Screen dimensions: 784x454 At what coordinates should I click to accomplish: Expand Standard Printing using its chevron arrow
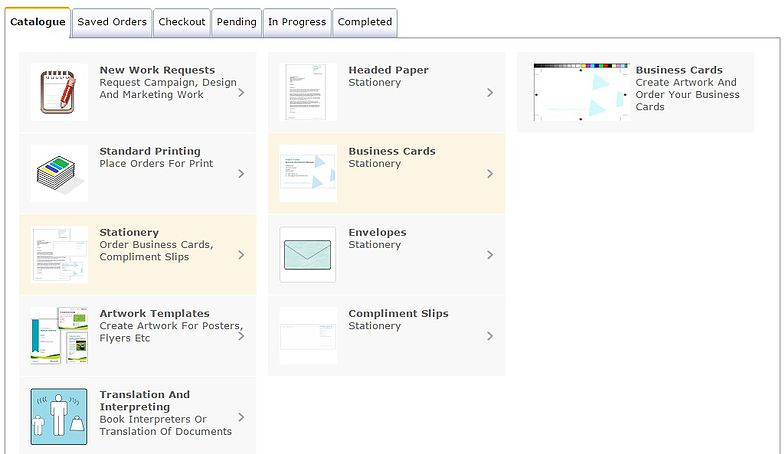[x=241, y=174]
